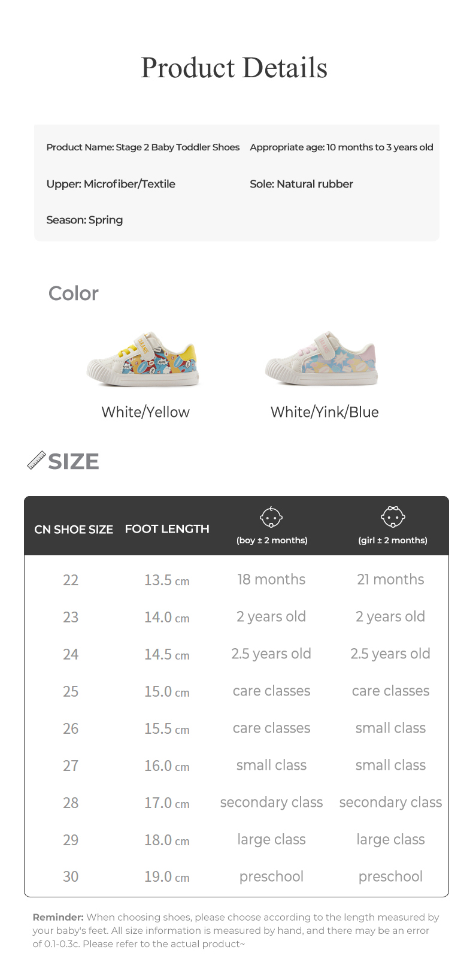The height and width of the screenshot is (980, 473).
Task: Select shoe size 22 in the table
Action: 71,580
